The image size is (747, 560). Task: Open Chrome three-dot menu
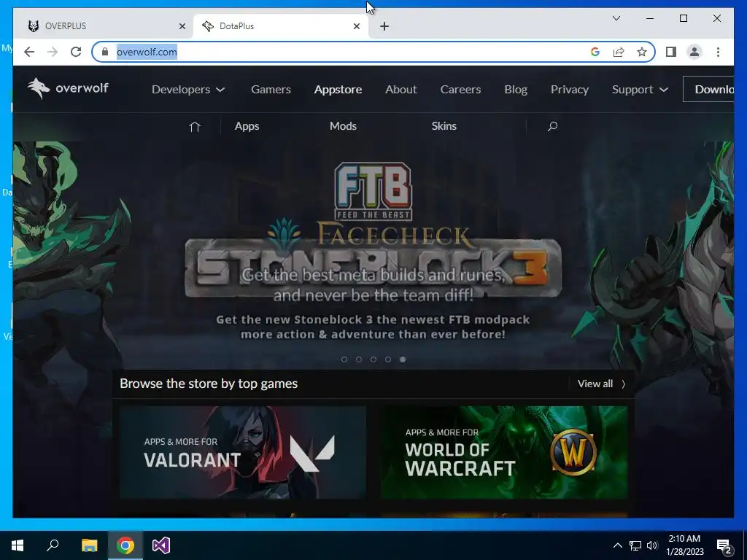click(718, 52)
